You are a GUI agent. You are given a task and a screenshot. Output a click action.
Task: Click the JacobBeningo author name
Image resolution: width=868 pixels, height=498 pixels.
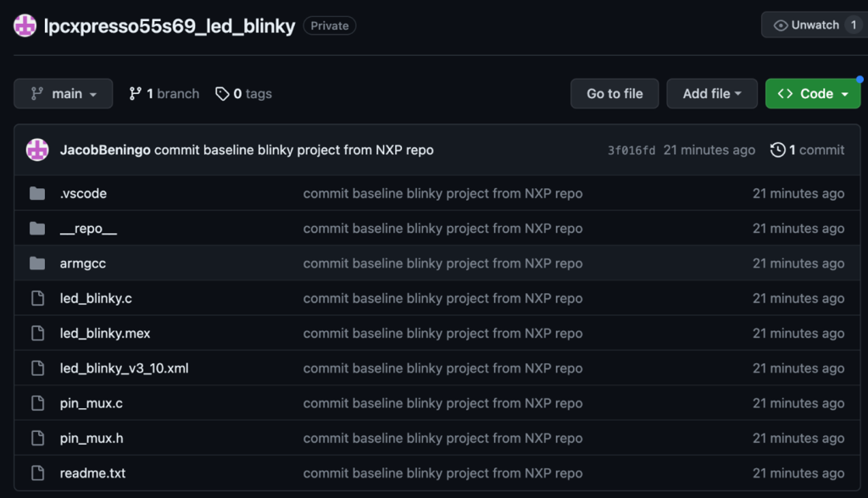(x=105, y=150)
